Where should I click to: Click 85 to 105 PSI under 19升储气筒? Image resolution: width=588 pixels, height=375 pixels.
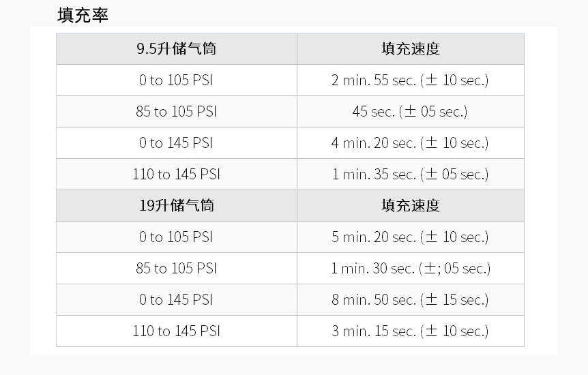point(177,269)
